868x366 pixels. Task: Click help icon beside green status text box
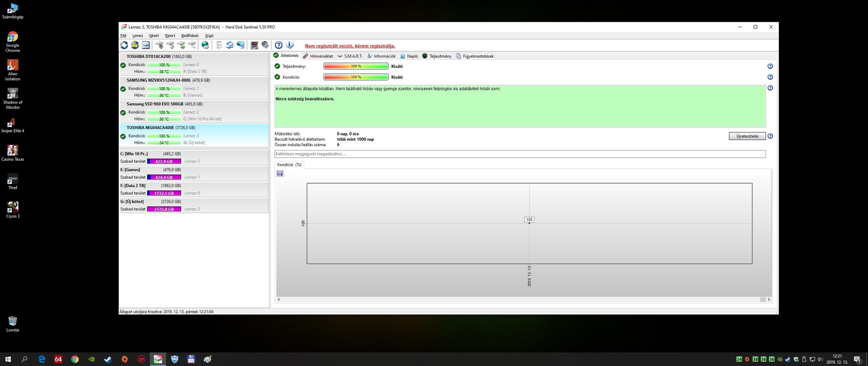tap(770, 88)
